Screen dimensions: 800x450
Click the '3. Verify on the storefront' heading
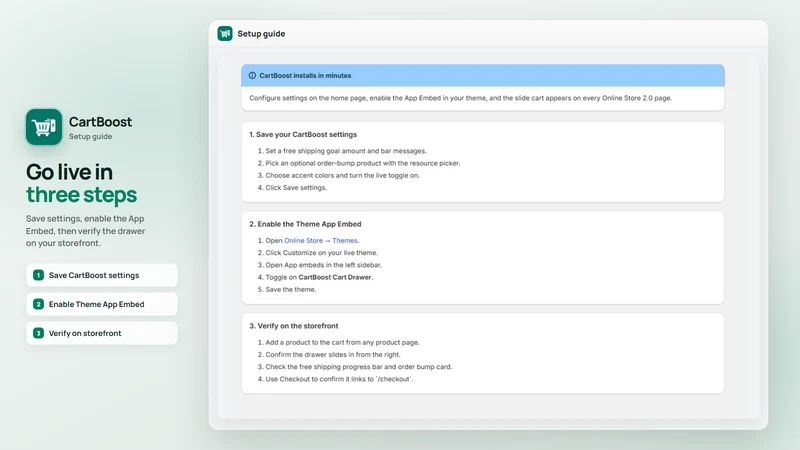pos(293,326)
